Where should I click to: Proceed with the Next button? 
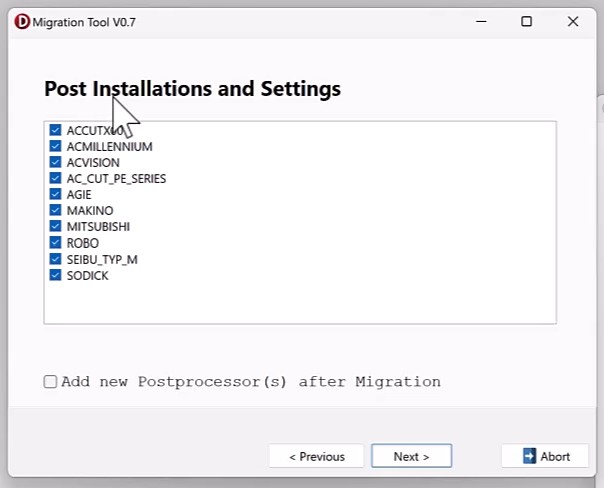coord(411,456)
